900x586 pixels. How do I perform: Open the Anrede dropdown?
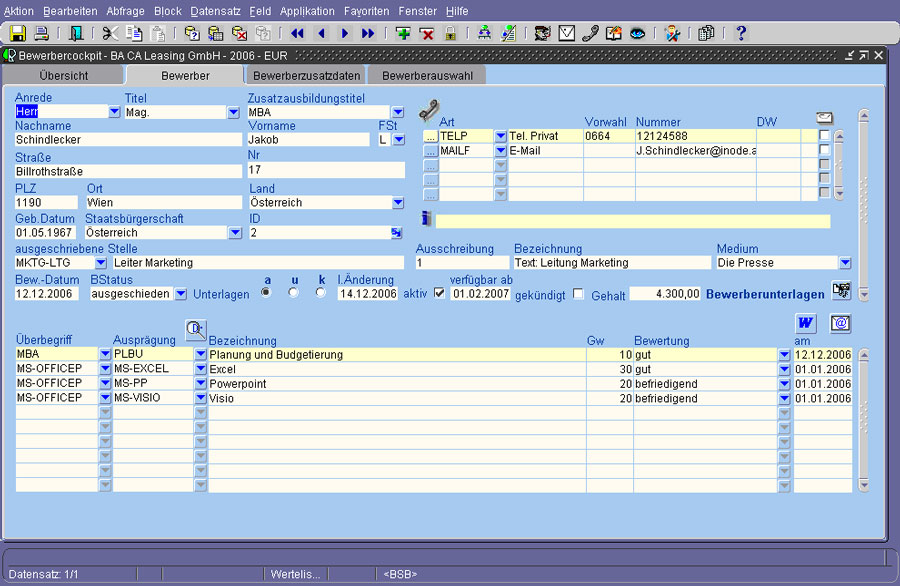tap(114, 112)
